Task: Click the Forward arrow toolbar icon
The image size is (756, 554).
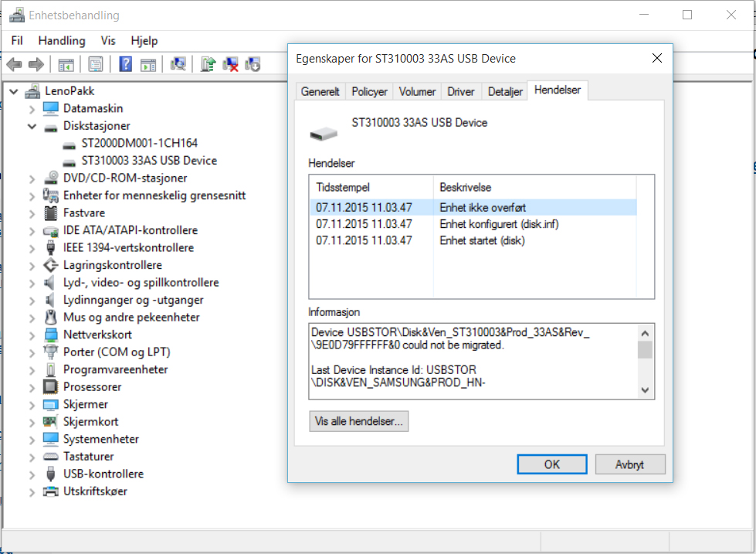Action: tap(36, 63)
